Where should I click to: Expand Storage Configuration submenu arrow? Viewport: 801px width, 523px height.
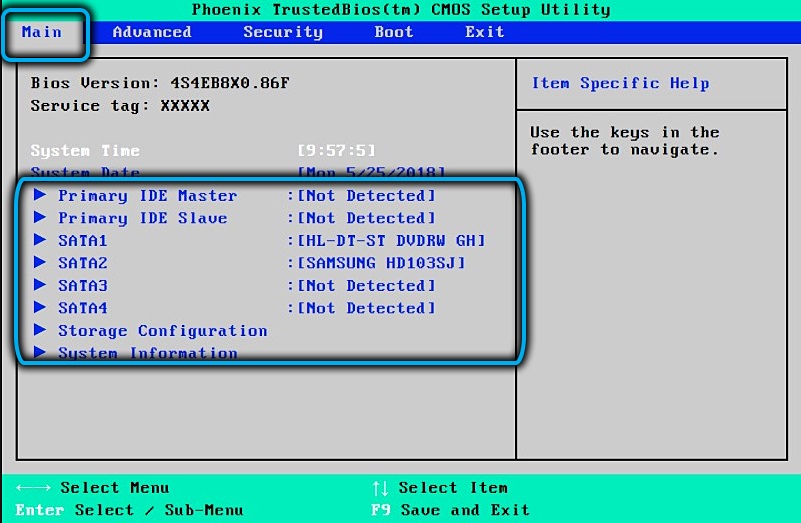pos(40,331)
